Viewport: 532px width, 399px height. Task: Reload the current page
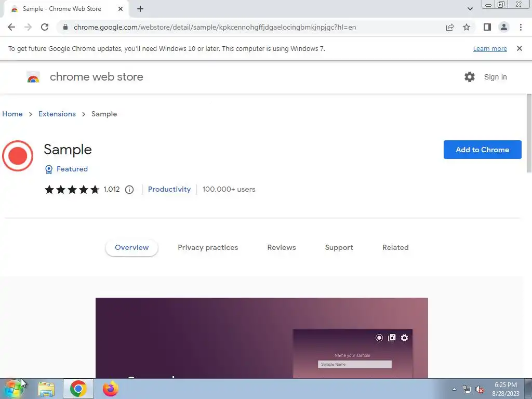(x=45, y=27)
